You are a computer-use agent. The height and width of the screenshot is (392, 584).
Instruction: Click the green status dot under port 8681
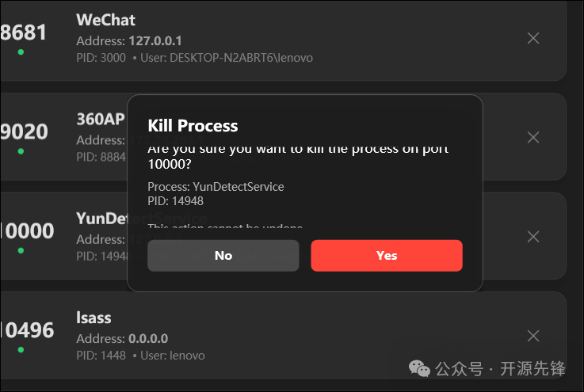click(21, 52)
